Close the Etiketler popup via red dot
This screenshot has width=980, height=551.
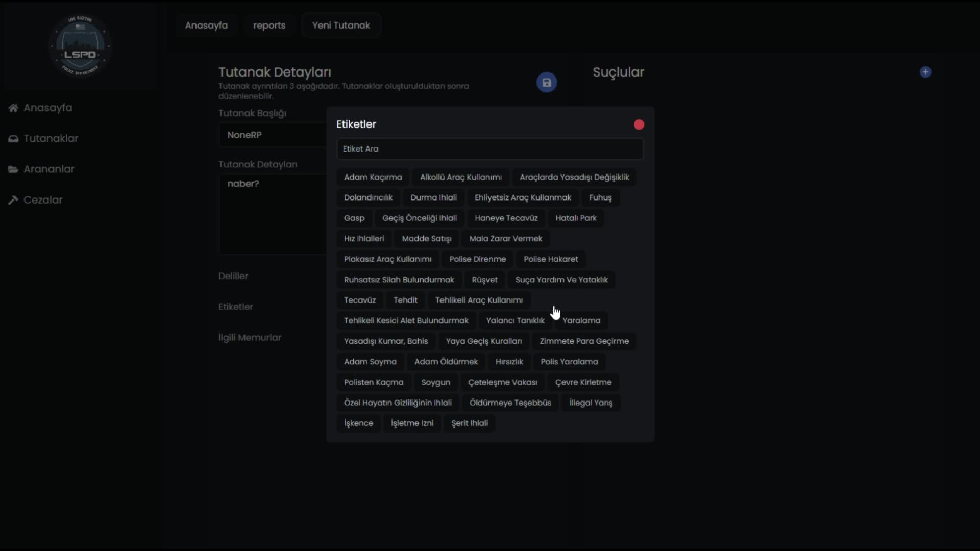click(x=639, y=124)
